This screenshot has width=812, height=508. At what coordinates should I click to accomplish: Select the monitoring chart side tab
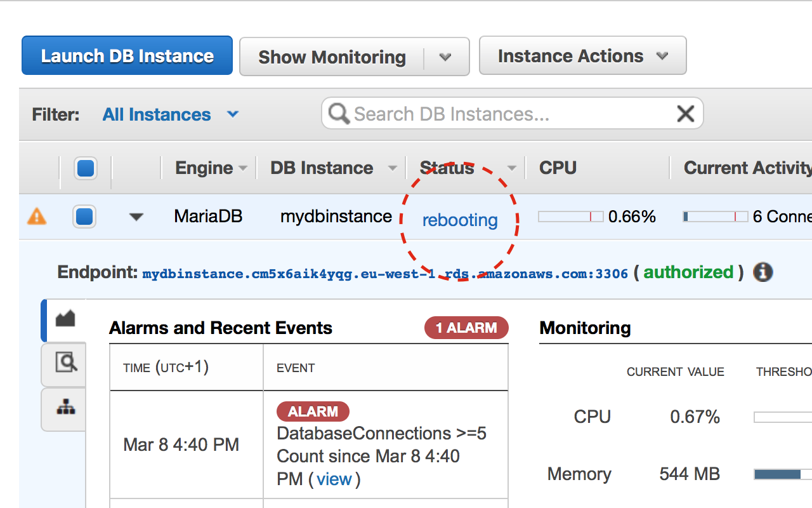[65, 319]
